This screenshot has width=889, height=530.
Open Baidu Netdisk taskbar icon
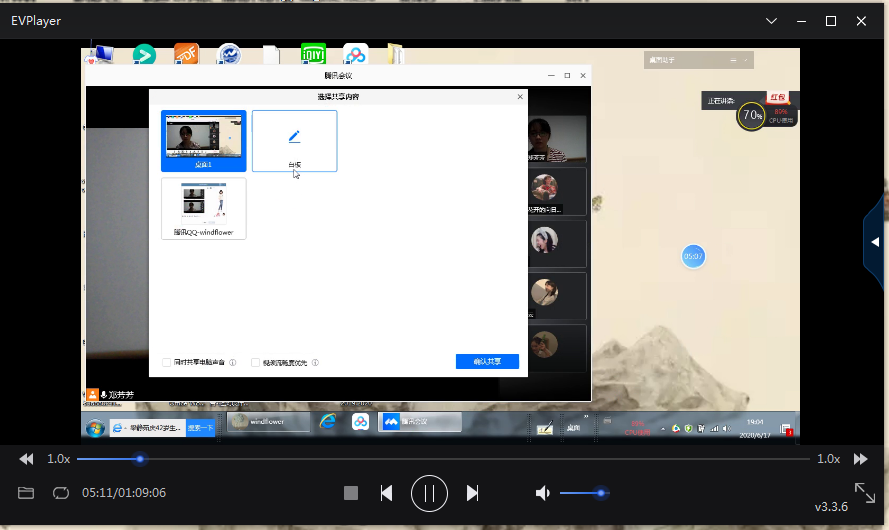point(361,422)
